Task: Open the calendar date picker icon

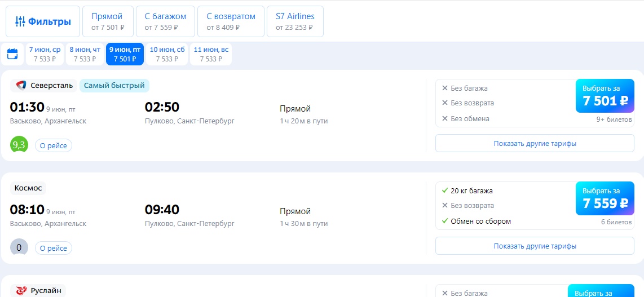Action: (12, 54)
